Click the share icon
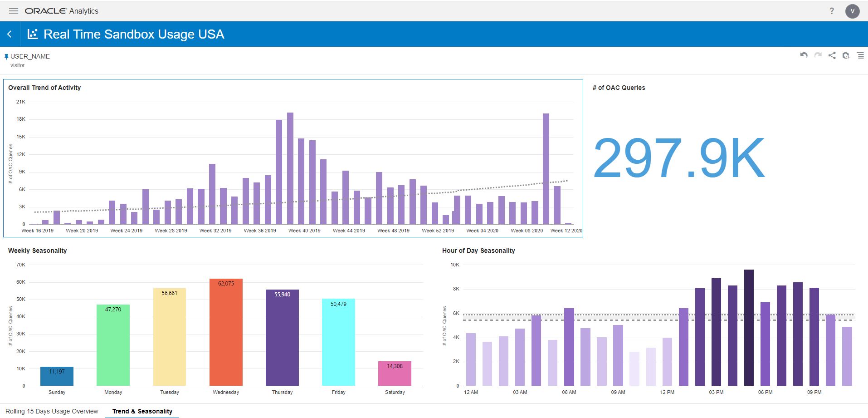The width and height of the screenshot is (868, 418). [832, 55]
